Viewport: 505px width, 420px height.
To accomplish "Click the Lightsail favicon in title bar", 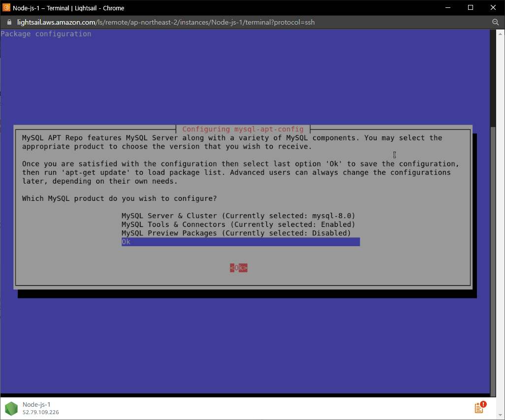I will [6, 8].
